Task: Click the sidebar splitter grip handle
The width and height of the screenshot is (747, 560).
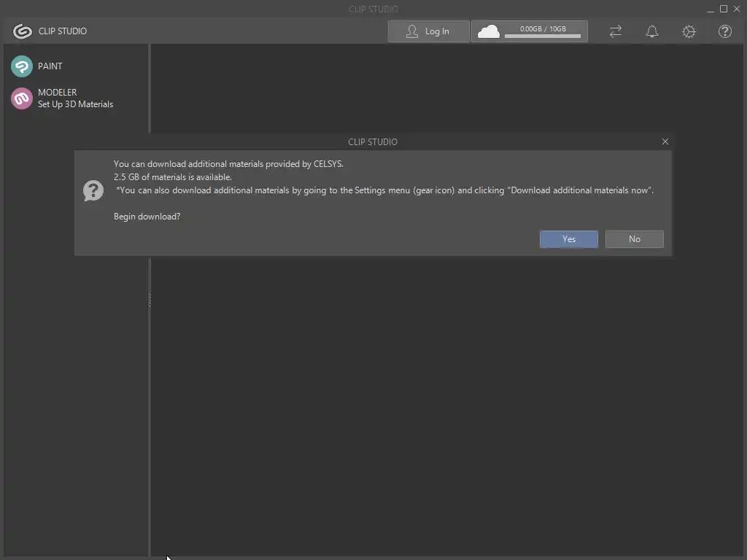Action: tap(150, 300)
